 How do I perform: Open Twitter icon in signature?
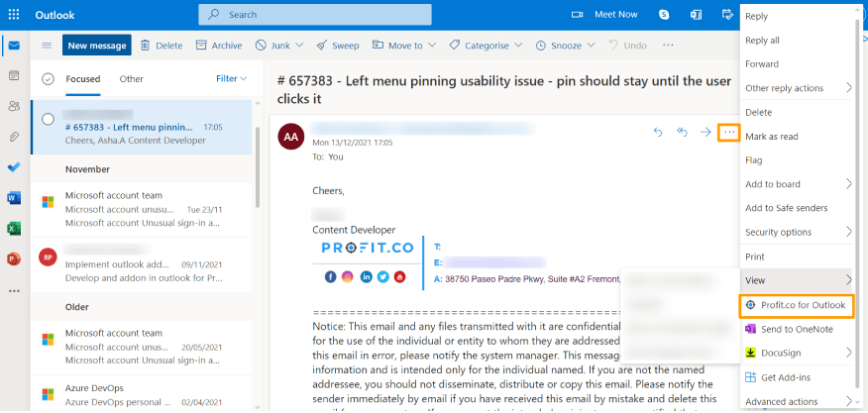[x=383, y=276]
